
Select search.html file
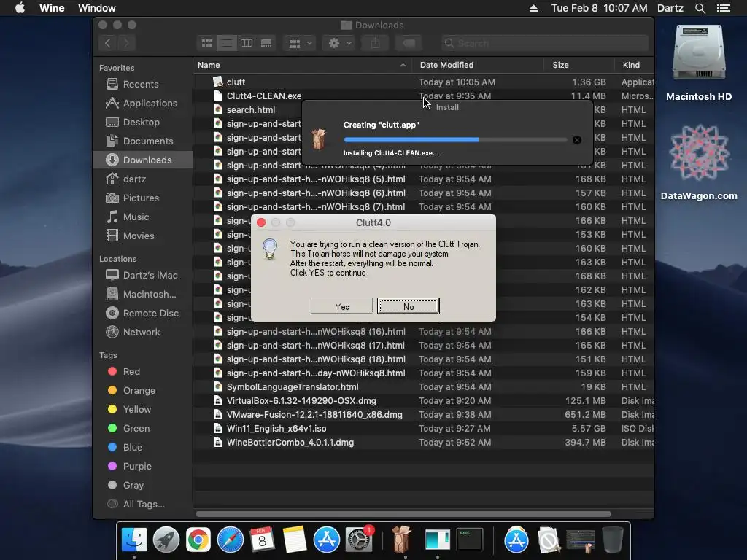tap(251, 109)
